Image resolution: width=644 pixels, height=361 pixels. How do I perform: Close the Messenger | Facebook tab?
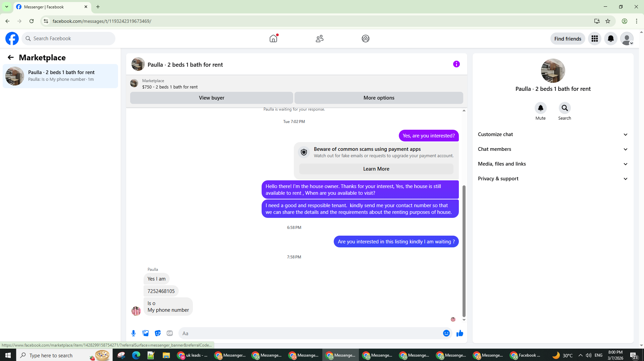86,7
